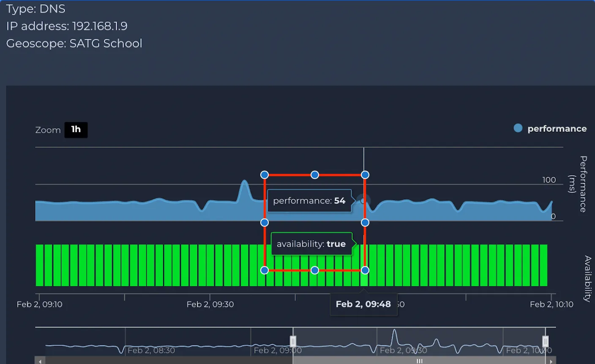This screenshot has width=595, height=364.
Task: Click the 'Feb 2, 09:10' axis label
Action: click(40, 304)
